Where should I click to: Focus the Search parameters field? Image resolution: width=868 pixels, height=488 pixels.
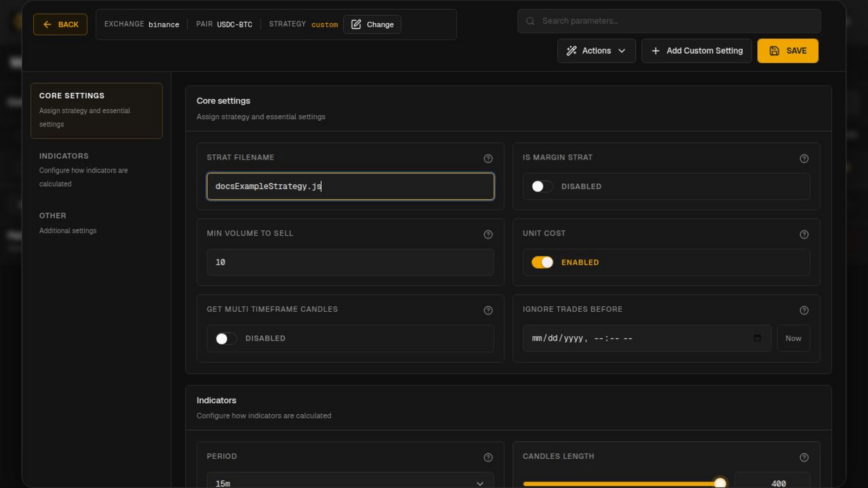[669, 21]
